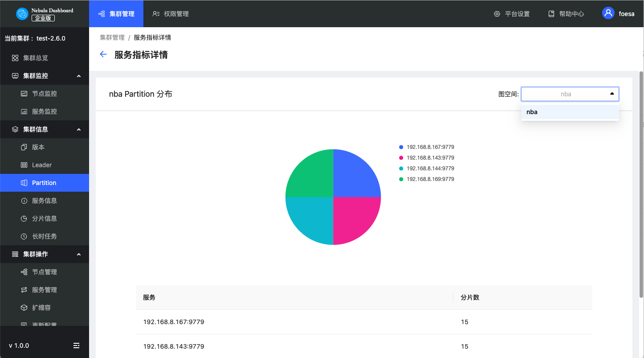The height and width of the screenshot is (358, 644).
Task: Close the 图空间 dropdown via its arrow
Action: [x=612, y=94]
